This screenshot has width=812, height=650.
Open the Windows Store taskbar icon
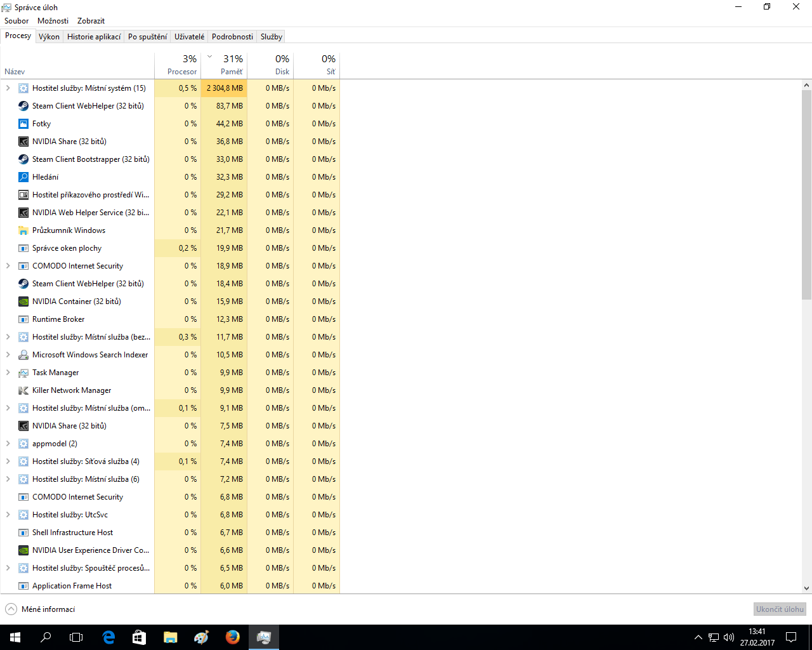click(139, 637)
